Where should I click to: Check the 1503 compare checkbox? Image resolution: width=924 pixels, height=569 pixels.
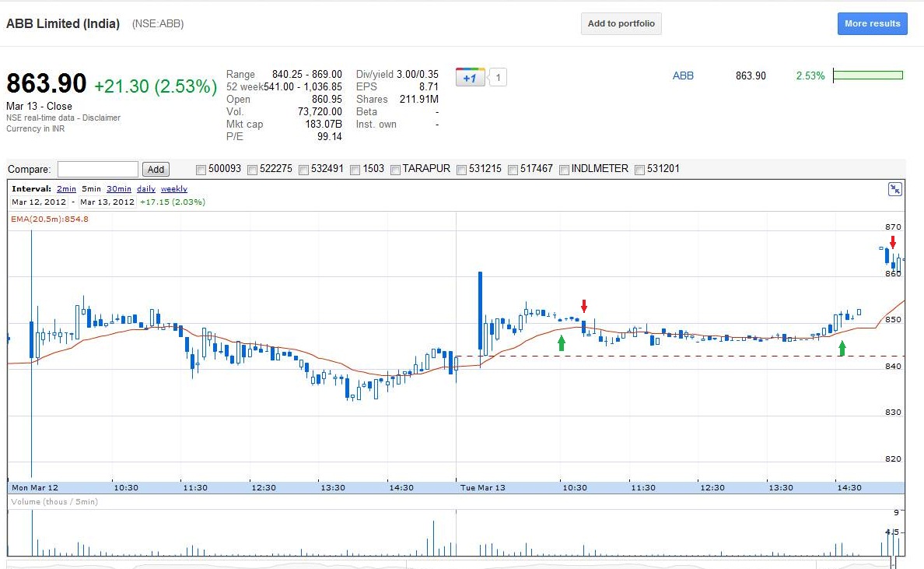[x=355, y=170]
